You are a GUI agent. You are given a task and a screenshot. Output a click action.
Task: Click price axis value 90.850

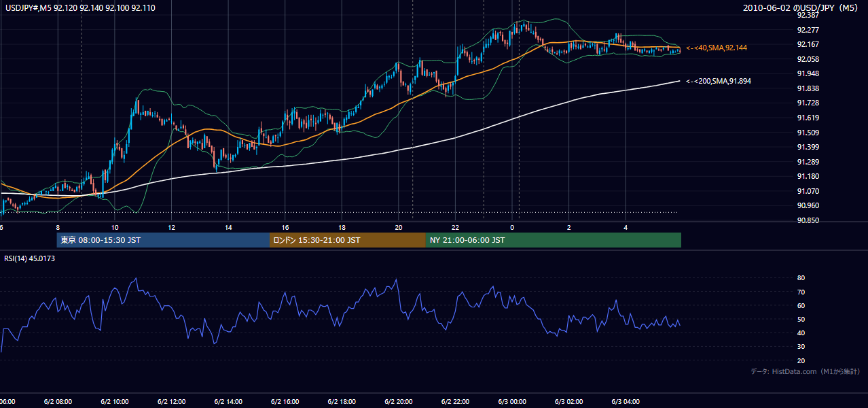[x=807, y=221]
